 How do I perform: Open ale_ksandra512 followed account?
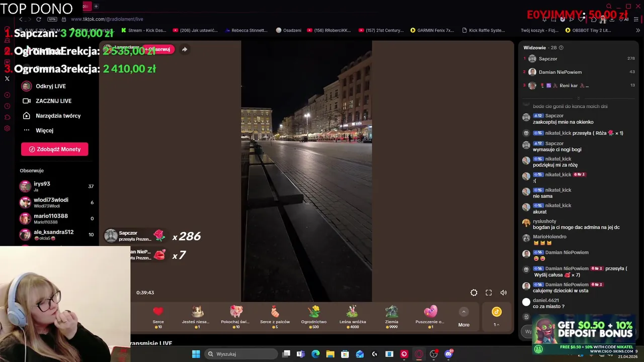coord(56,235)
